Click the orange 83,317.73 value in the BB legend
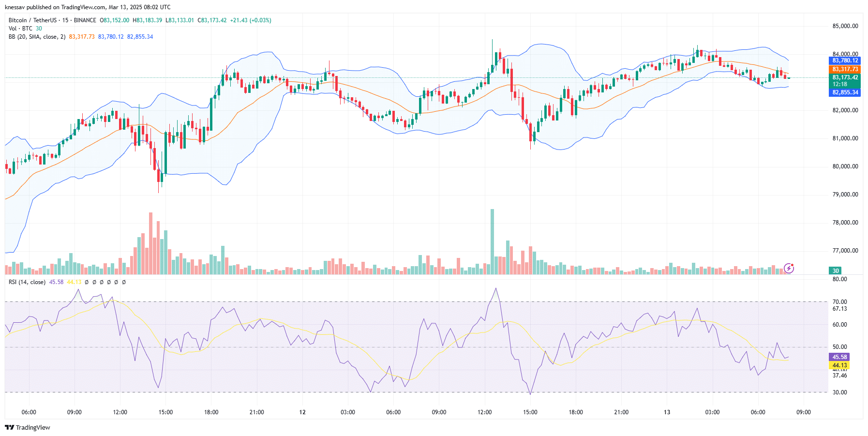The height and width of the screenshot is (436, 868). (82, 37)
